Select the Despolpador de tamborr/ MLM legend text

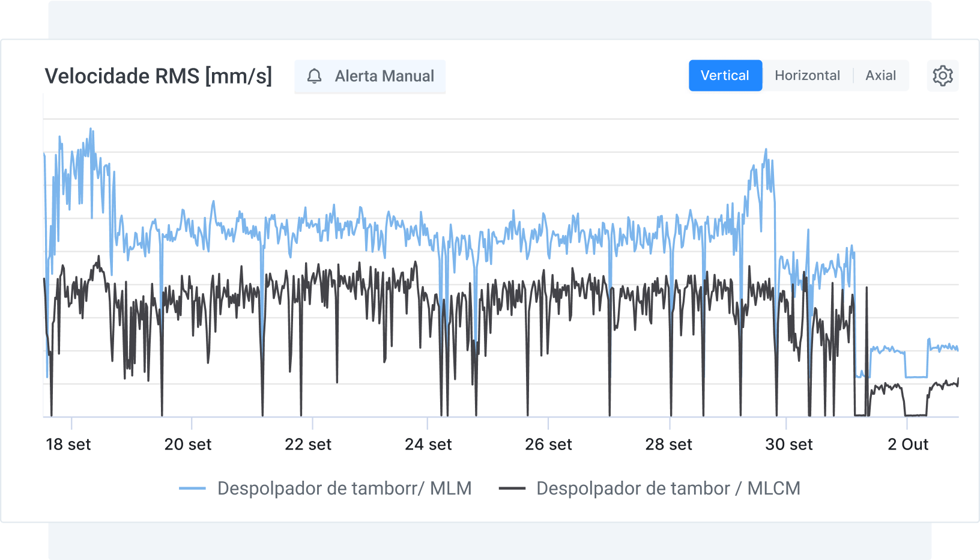344,488
